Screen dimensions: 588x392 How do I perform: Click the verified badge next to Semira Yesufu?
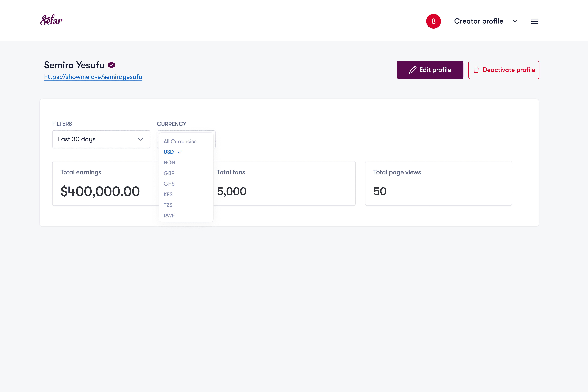pyautogui.click(x=111, y=65)
